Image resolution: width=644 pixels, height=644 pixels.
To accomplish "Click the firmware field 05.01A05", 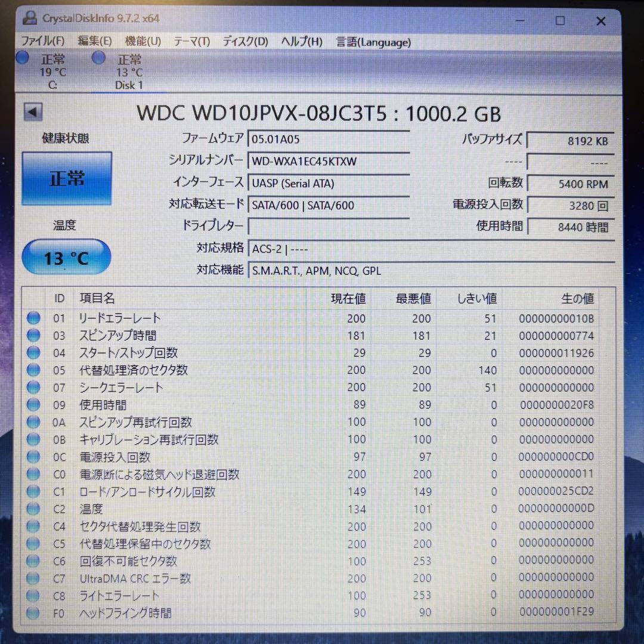I will 328,139.
